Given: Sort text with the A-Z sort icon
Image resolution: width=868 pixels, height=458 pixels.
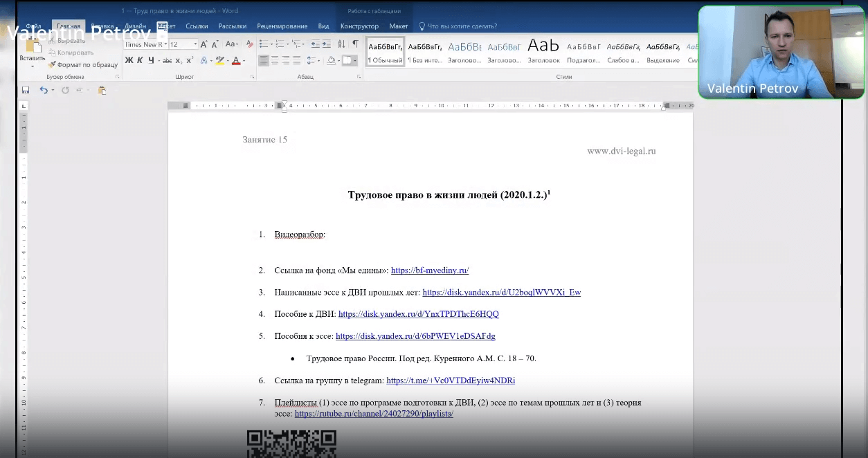Looking at the screenshot, I should pyautogui.click(x=341, y=44).
